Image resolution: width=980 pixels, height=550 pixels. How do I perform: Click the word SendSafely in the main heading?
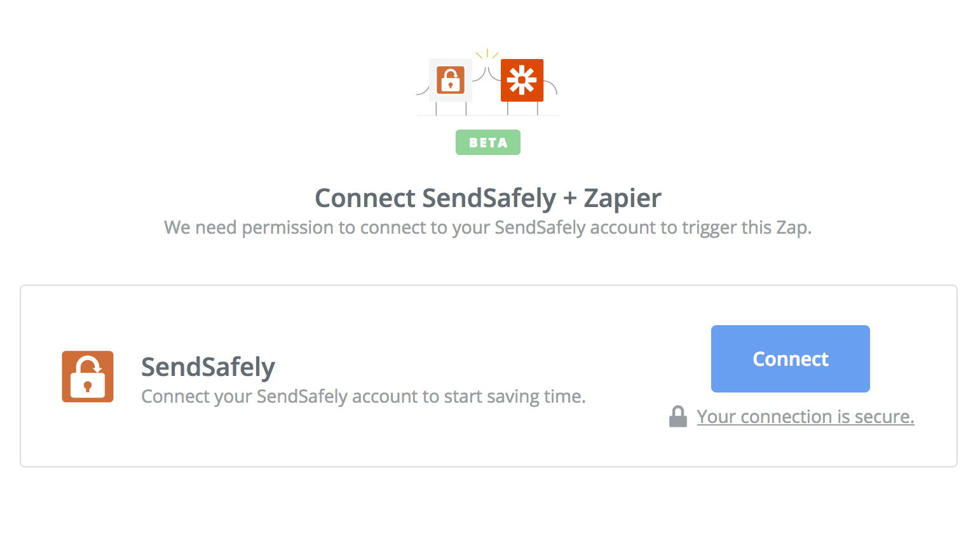[489, 198]
